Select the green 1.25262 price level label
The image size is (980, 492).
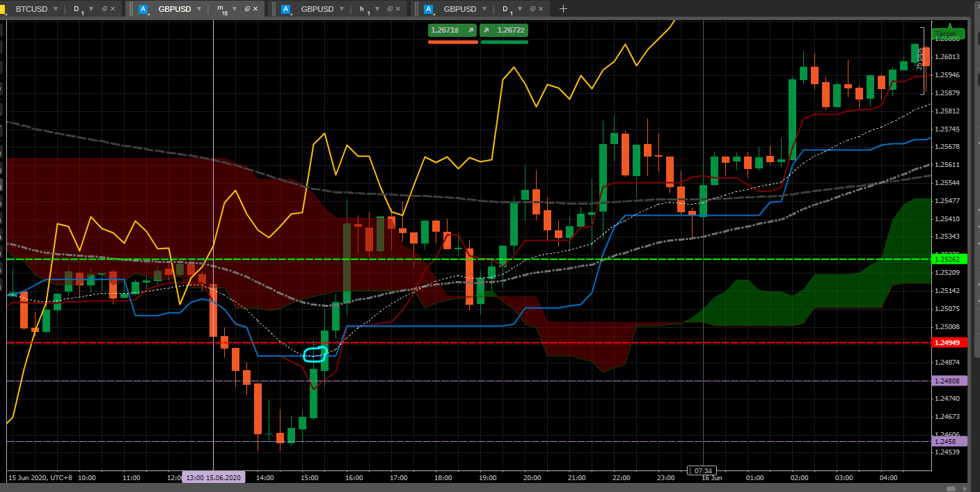click(x=948, y=259)
